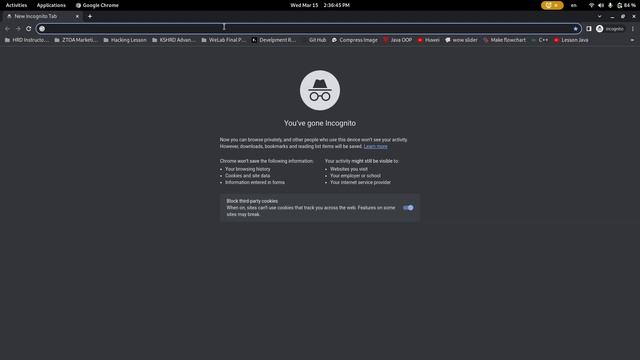This screenshot has height=360, width=640.
Task: Toggle Block third-party cookies switch
Action: (408, 208)
